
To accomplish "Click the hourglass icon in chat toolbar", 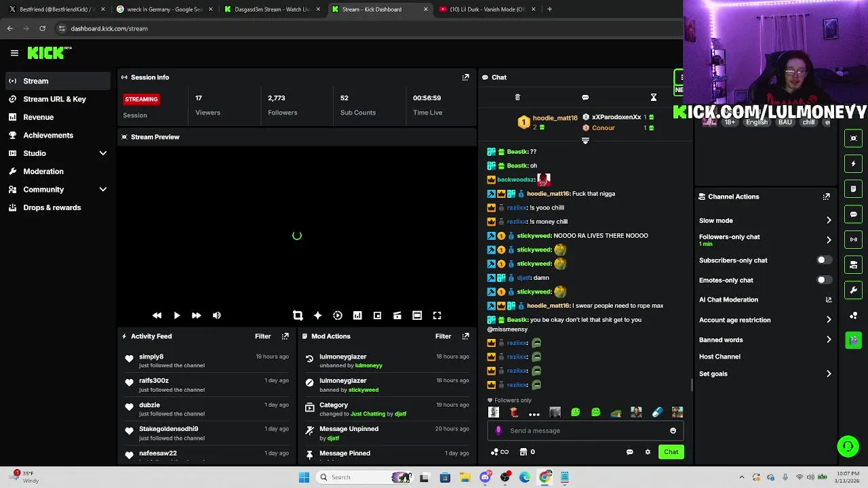I will (654, 98).
